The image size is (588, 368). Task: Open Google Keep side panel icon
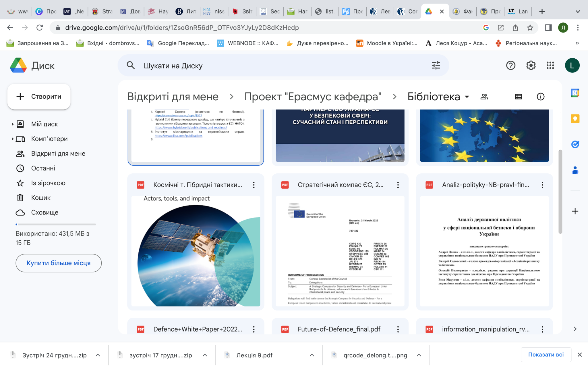[575, 118]
